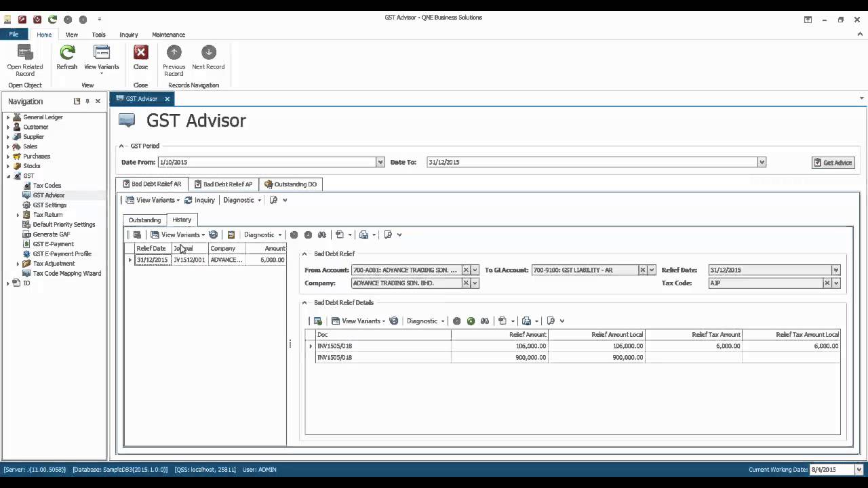Open the Diagnostic menu in the History toolbar

263,235
